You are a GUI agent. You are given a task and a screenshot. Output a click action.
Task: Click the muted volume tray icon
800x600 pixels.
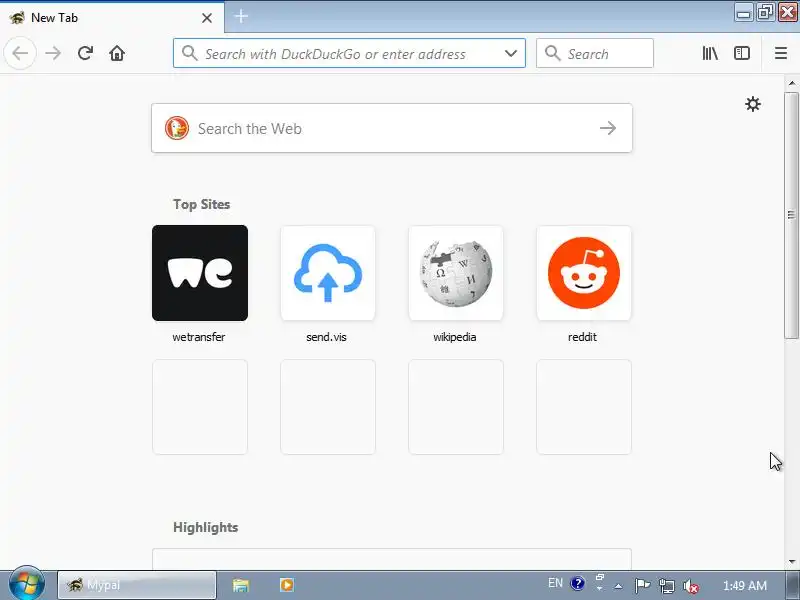point(691,586)
